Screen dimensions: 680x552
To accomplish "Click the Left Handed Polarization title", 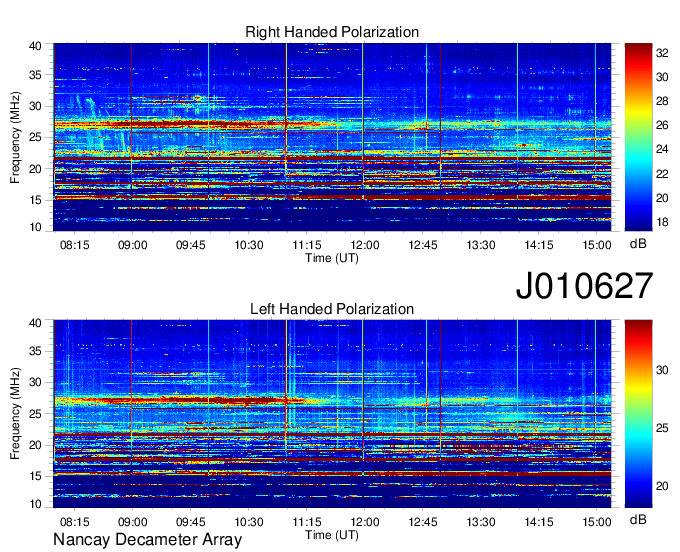I will click(332, 309).
